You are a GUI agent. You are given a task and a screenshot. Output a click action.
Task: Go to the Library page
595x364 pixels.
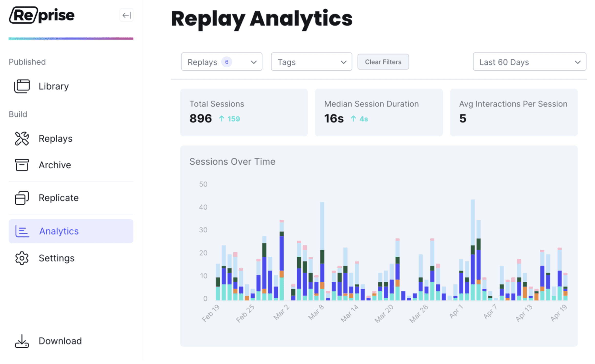[x=54, y=86]
